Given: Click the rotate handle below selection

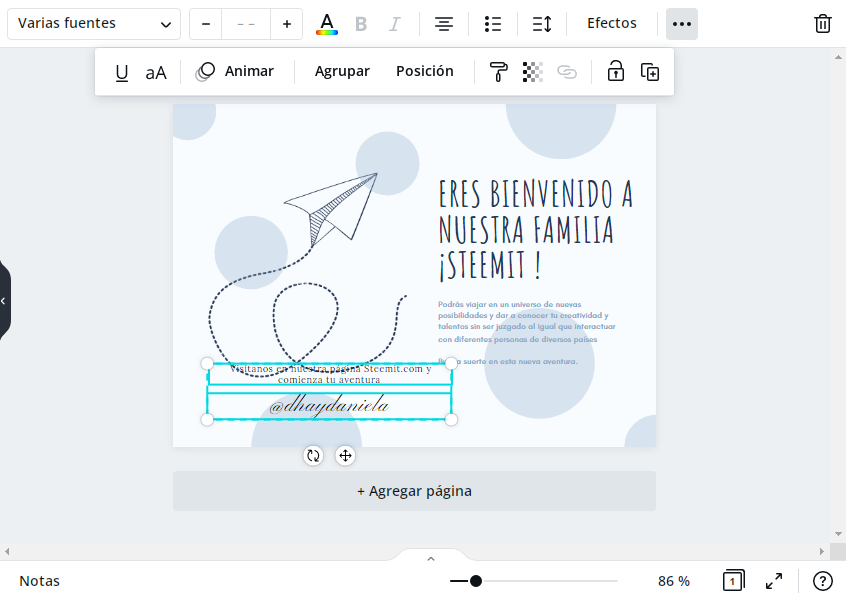Looking at the screenshot, I should 313,456.
